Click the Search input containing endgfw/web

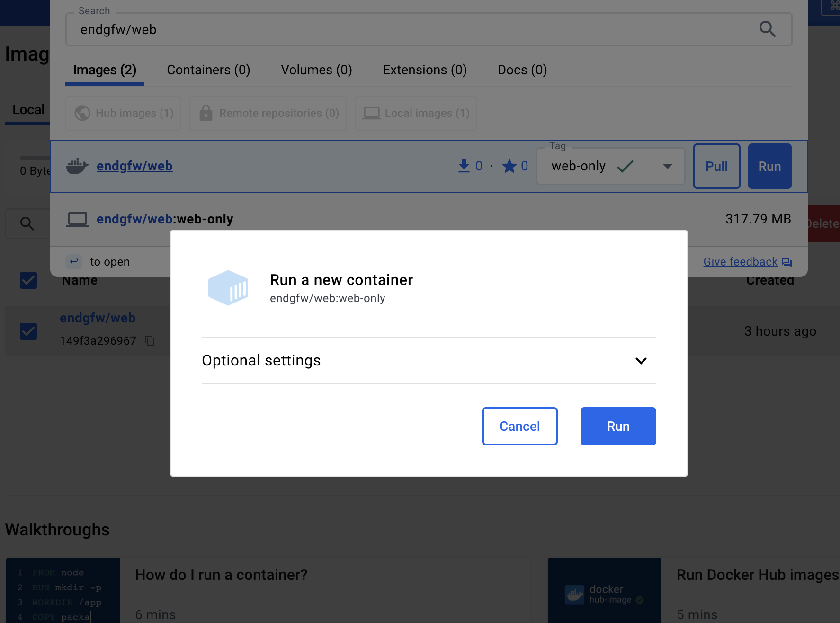point(429,29)
